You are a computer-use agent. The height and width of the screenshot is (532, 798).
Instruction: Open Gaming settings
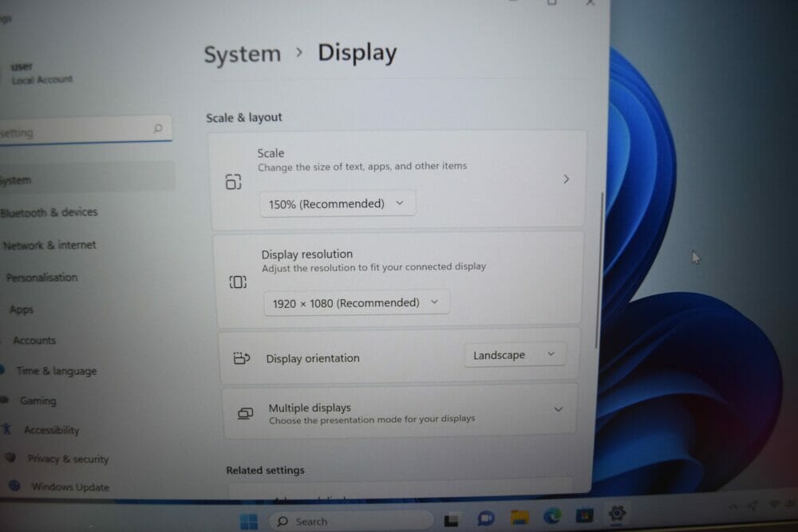[38, 400]
